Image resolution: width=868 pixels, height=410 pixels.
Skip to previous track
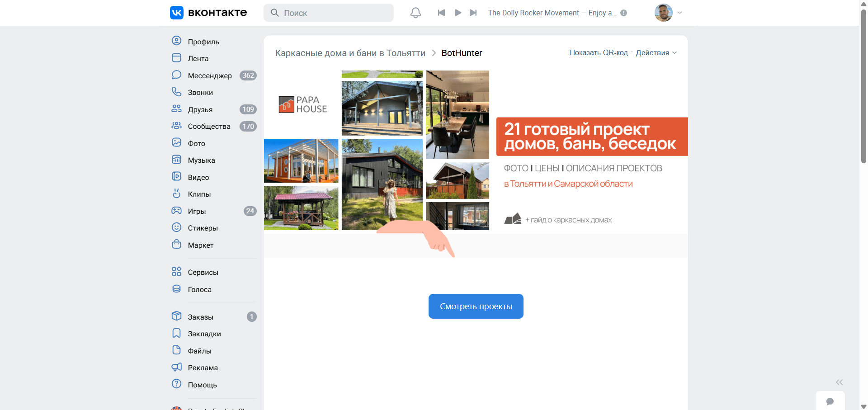[441, 13]
